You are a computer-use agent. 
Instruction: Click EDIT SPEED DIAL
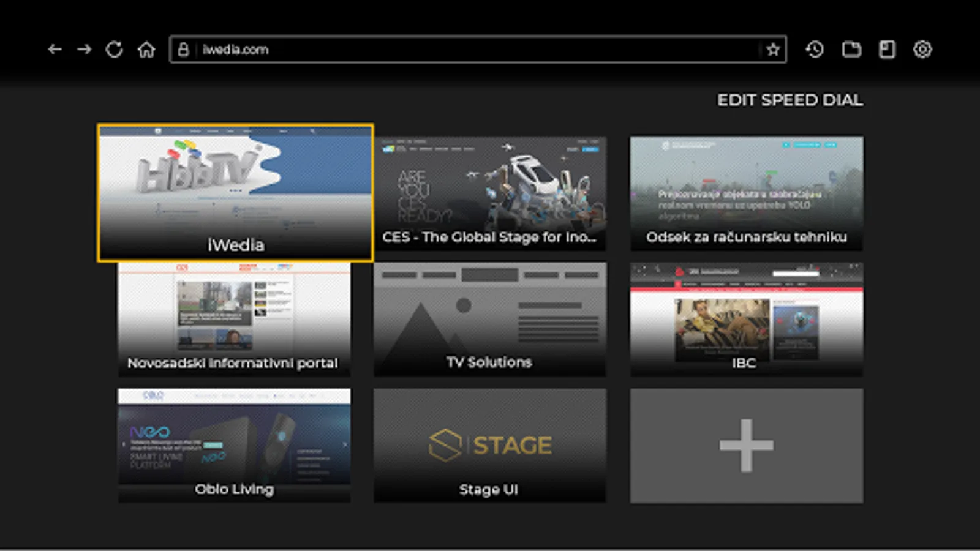pos(790,100)
